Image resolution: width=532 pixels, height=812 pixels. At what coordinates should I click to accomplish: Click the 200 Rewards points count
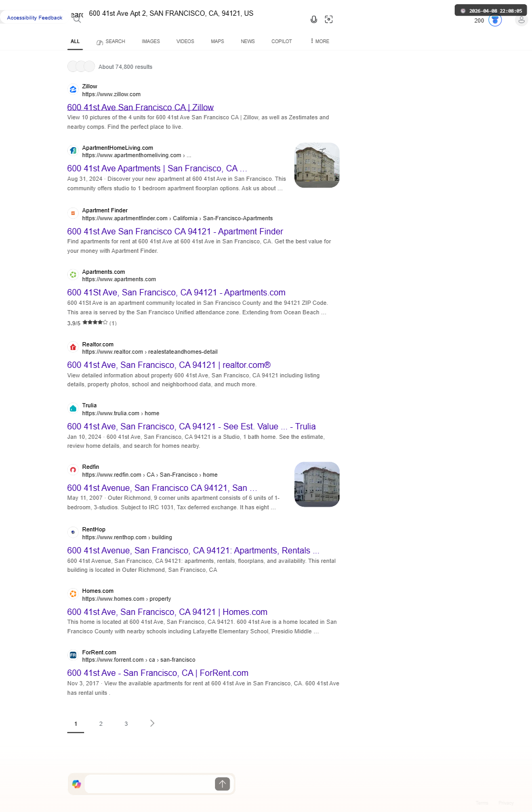point(479,21)
